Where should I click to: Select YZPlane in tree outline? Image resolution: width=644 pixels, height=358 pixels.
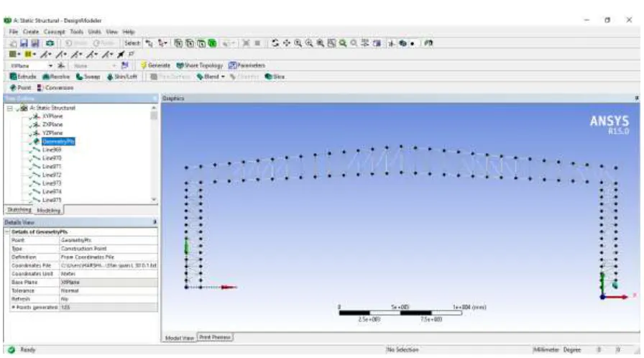click(x=52, y=133)
